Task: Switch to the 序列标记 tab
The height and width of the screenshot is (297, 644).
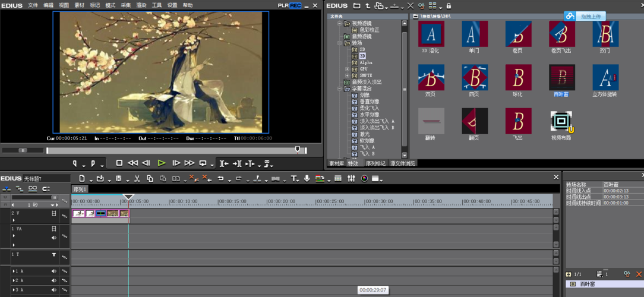Action: point(376,163)
